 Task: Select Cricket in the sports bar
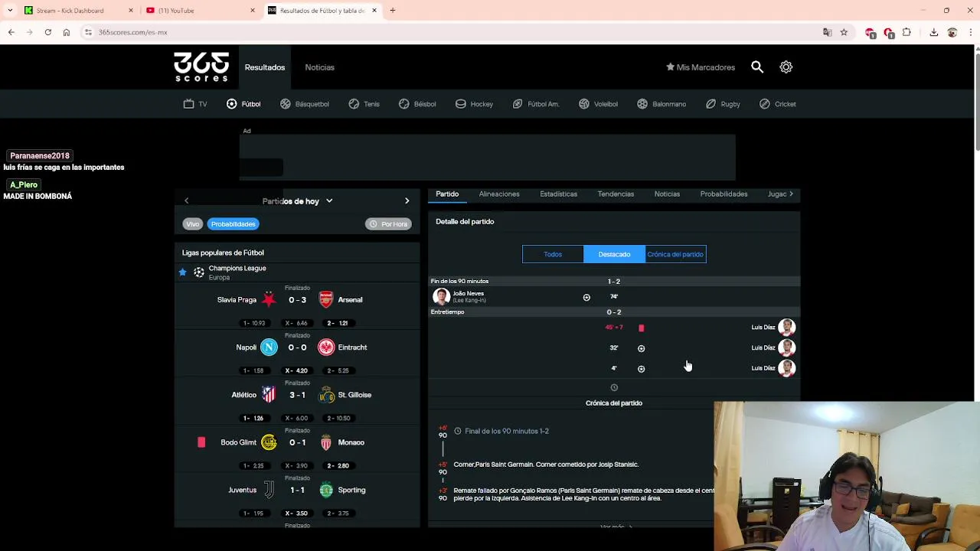(x=778, y=104)
